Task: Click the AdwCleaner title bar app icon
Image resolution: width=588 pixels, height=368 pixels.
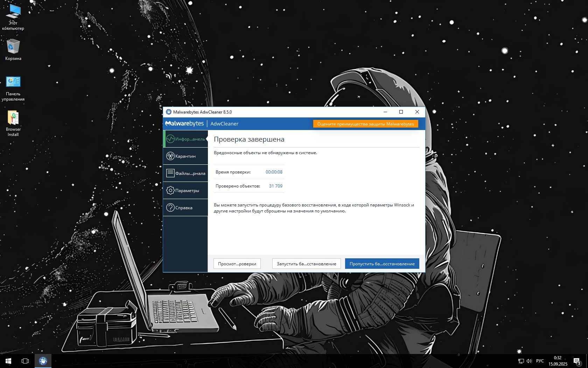Action: tap(169, 112)
